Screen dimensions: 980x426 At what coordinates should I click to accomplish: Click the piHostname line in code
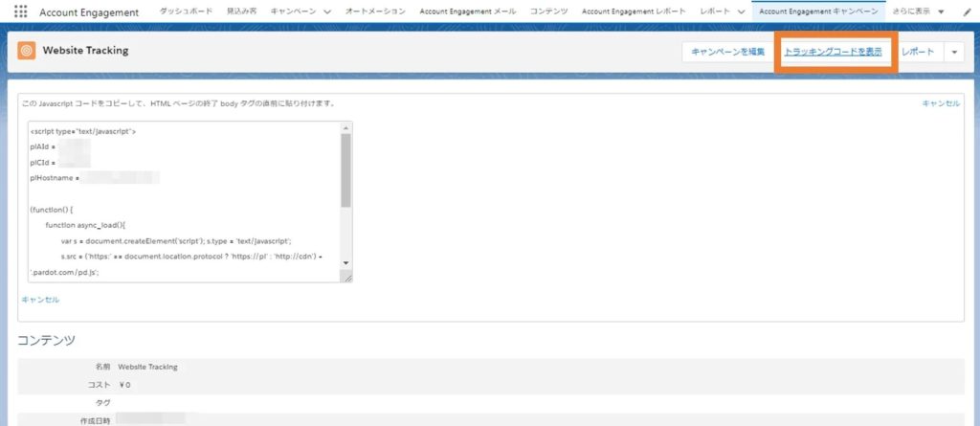pos(95,178)
